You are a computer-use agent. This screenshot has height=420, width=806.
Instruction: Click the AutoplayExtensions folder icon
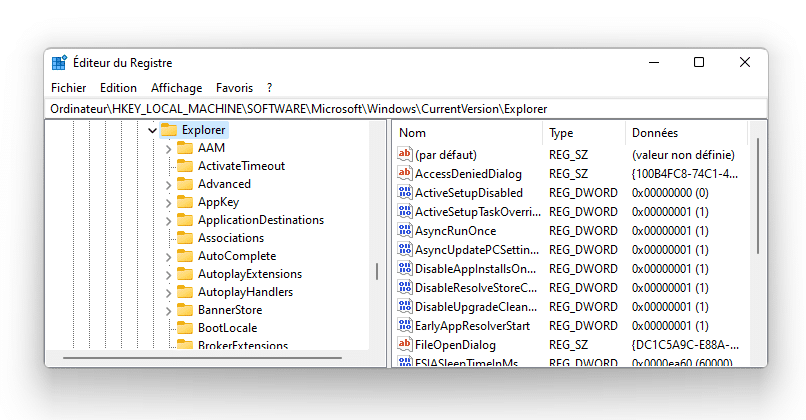(x=185, y=274)
